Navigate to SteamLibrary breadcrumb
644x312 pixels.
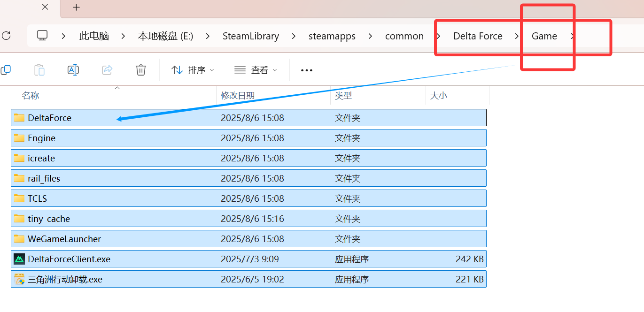[251, 36]
